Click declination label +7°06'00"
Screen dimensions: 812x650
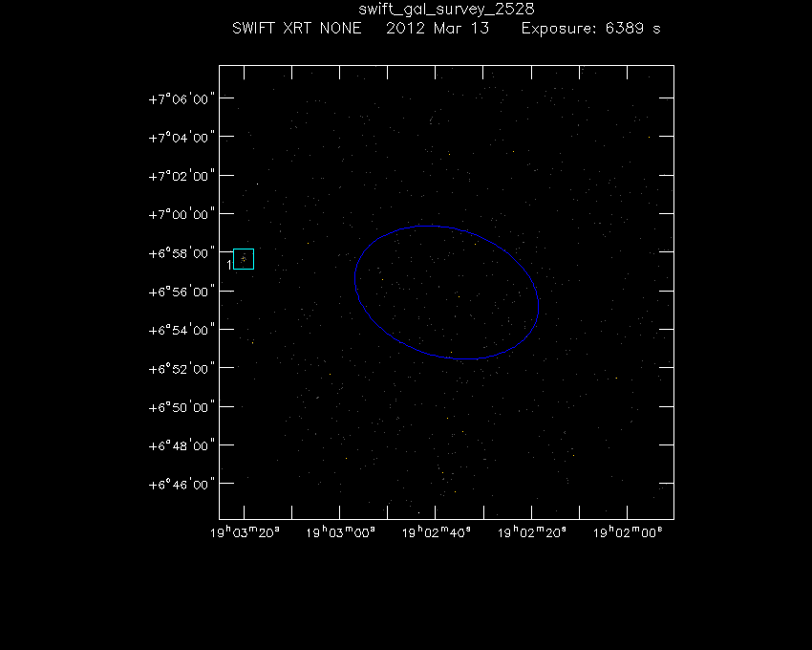click(182, 99)
